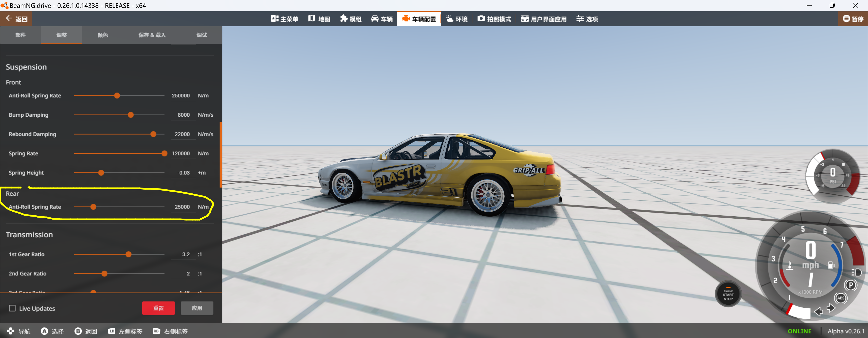
Task: Click the headlight indicator icon on tachometer
Action: [856, 273]
